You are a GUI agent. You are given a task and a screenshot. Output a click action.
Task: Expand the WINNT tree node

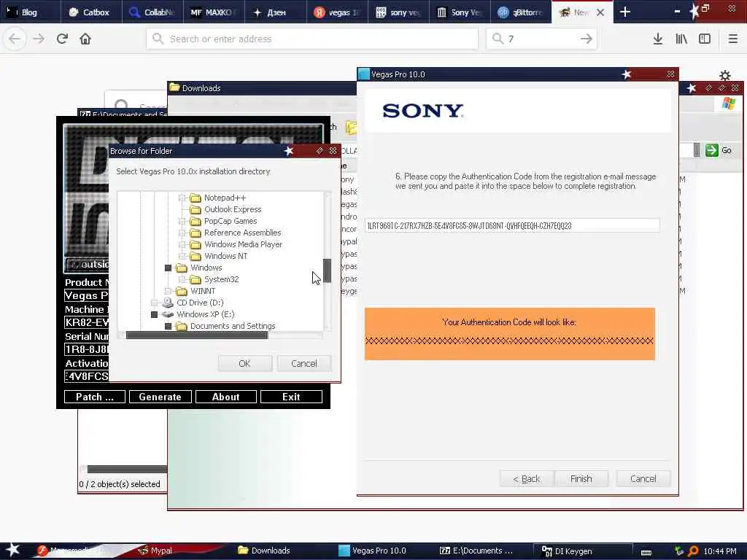168,291
